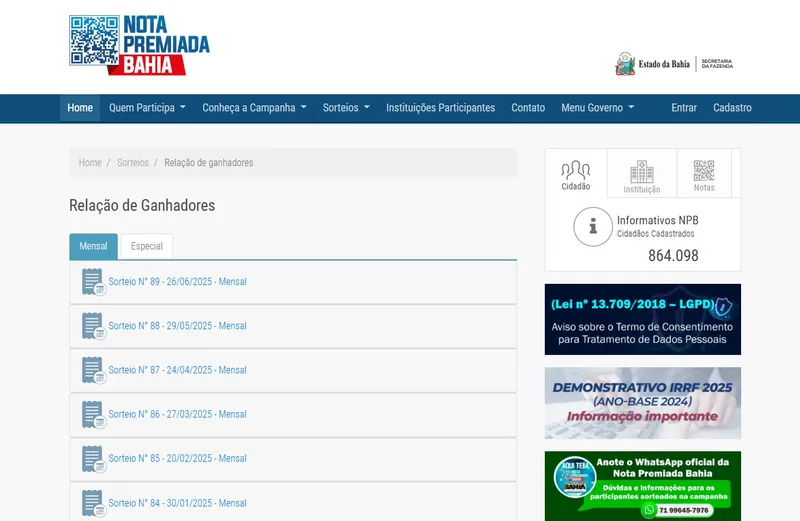Screen dimensions: 800x521
Task: Click document icon beside Sorteio Nº 86
Action: coord(93,414)
